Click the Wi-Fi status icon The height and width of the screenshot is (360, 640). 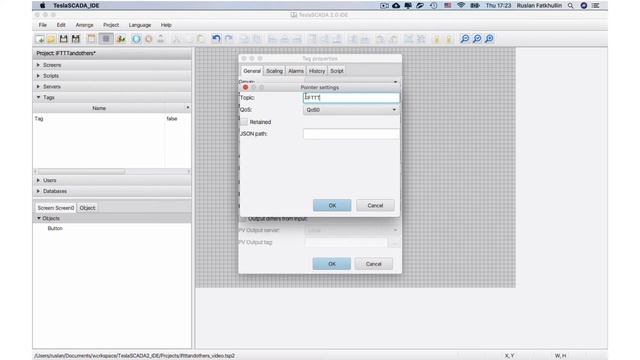(461, 6)
